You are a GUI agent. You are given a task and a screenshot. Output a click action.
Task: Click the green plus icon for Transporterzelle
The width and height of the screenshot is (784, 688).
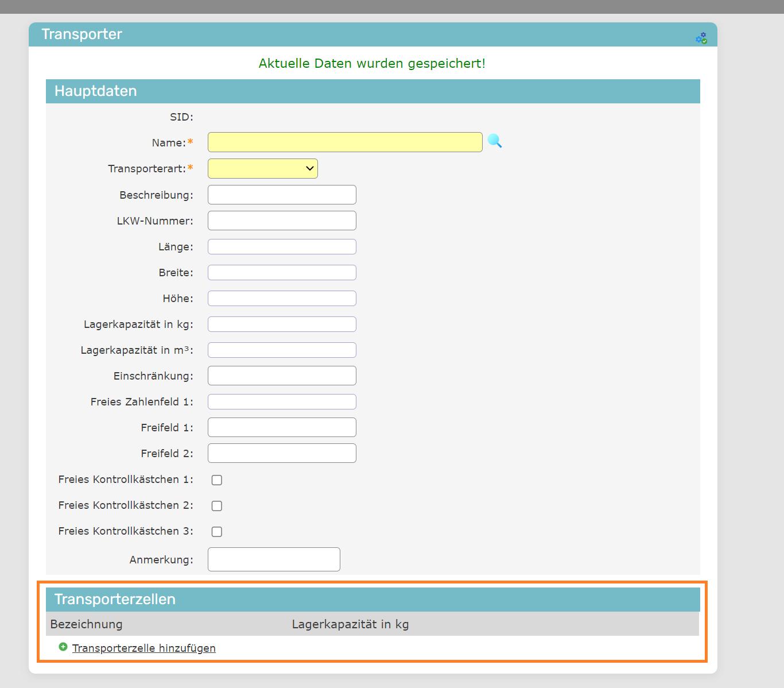pyautogui.click(x=63, y=647)
